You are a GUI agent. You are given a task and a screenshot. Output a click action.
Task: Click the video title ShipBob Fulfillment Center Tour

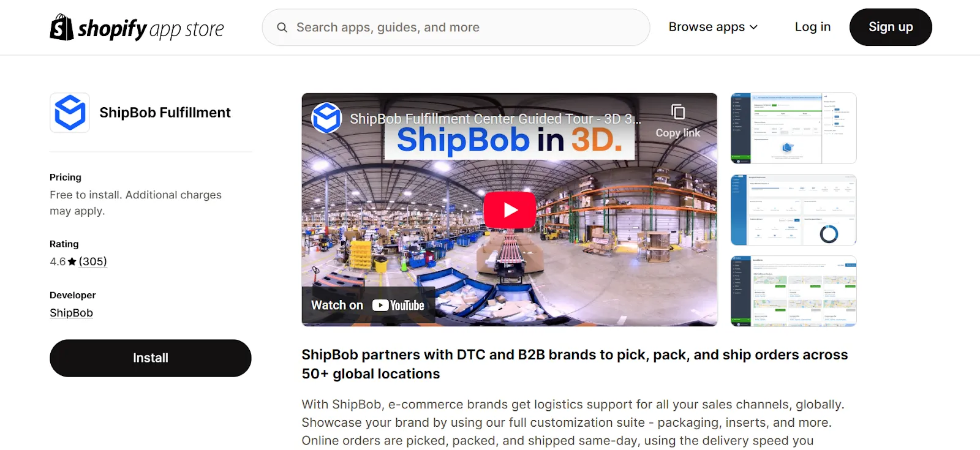495,119
